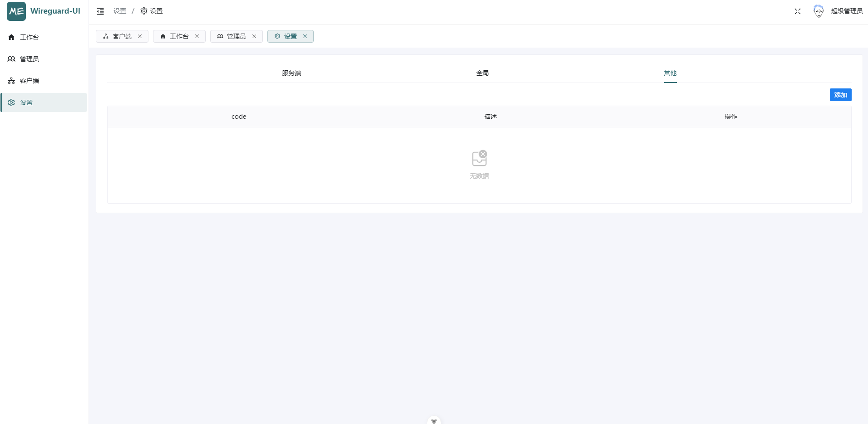Switch to the 全局 settings tab

[482, 73]
